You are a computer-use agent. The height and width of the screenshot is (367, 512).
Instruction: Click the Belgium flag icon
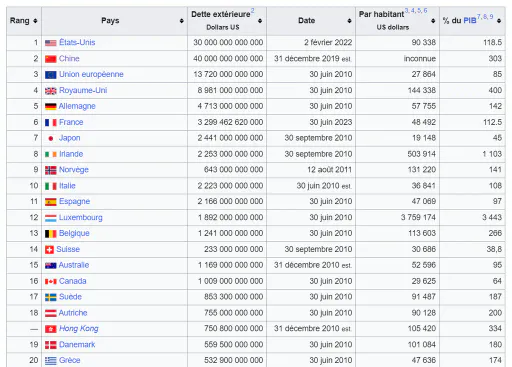(x=51, y=234)
